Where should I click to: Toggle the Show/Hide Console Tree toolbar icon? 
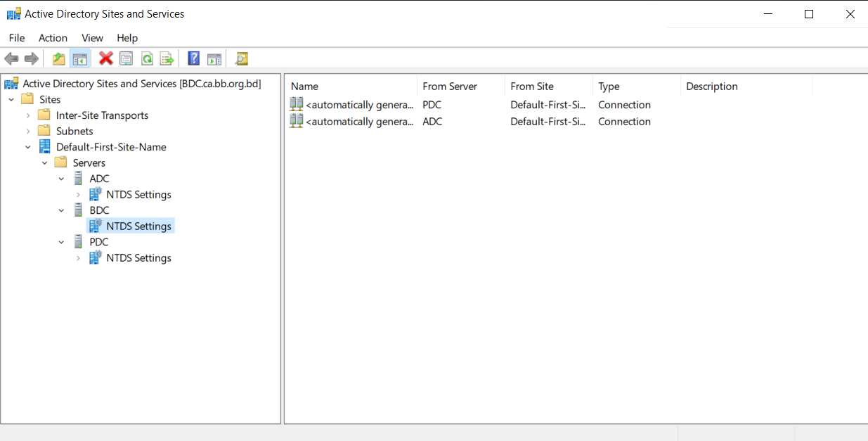pos(79,59)
